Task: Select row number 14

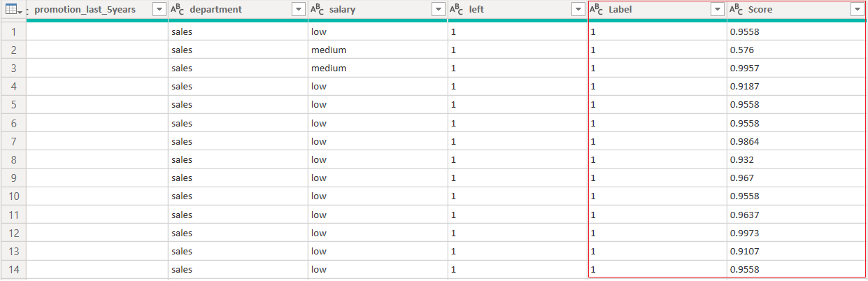Action: [13, 269]
